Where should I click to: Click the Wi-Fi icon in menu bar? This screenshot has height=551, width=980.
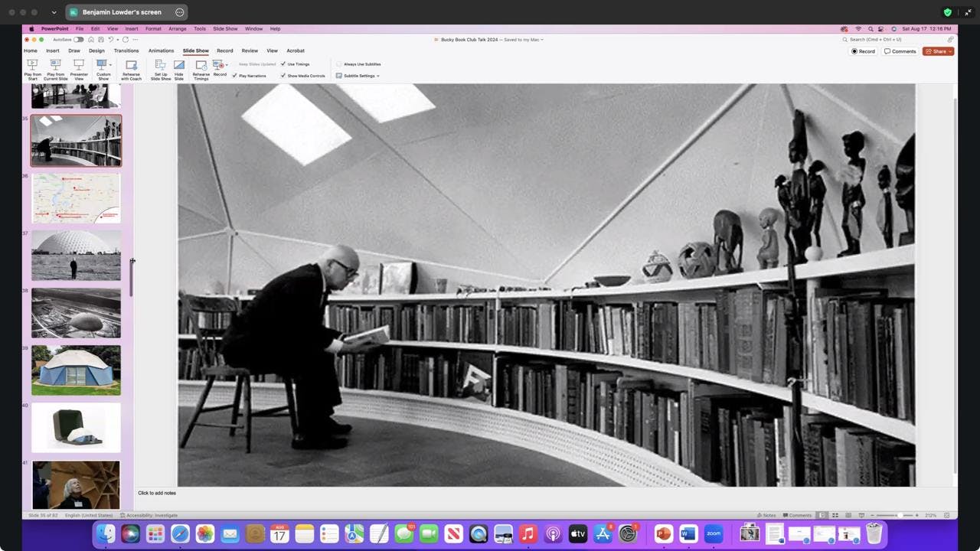click(x=857, y=29)
